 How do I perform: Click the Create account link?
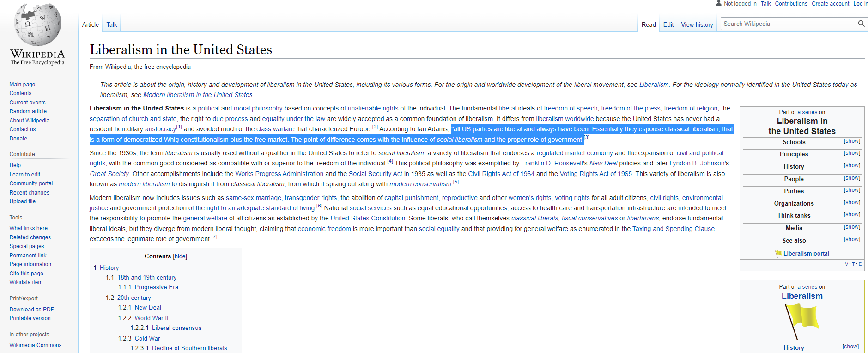coord(830,4)
